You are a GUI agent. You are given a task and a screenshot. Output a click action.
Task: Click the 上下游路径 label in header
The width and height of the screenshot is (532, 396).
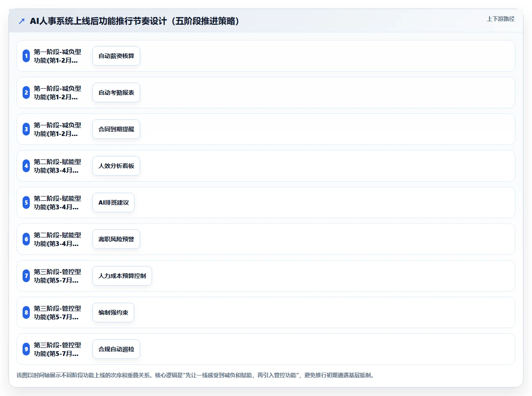click(x=500, y=19)
